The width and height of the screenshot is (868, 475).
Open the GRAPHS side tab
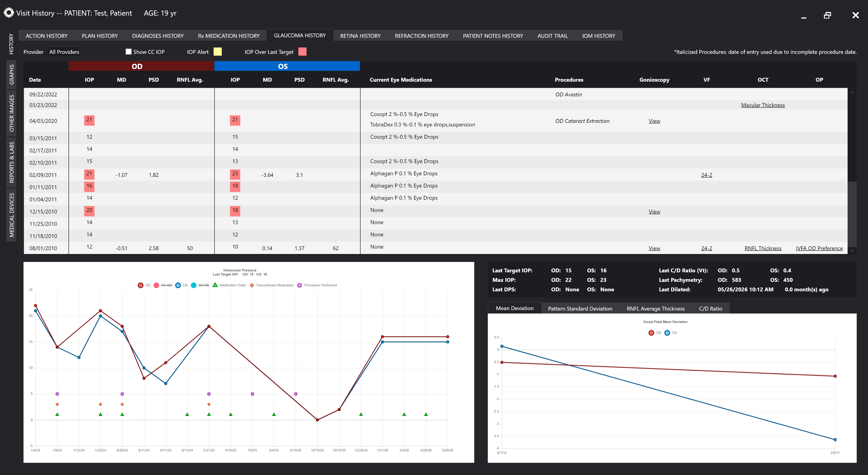click(11, 75)
